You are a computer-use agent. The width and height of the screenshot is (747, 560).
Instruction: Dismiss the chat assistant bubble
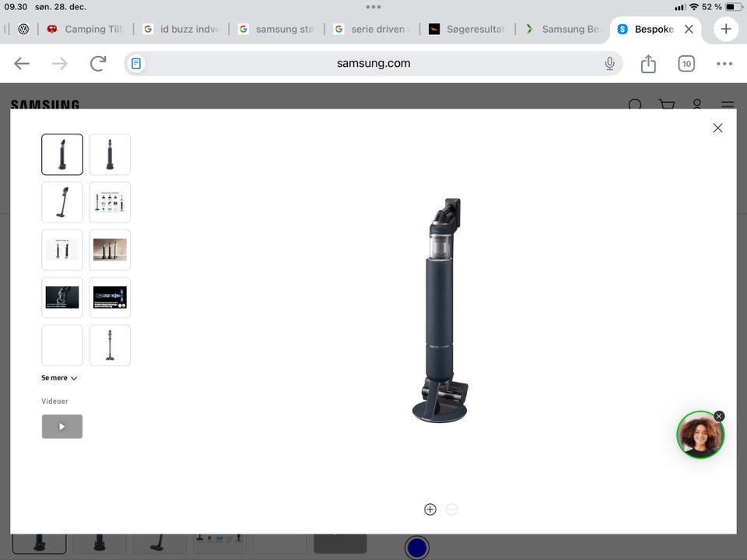coord(719,416)
